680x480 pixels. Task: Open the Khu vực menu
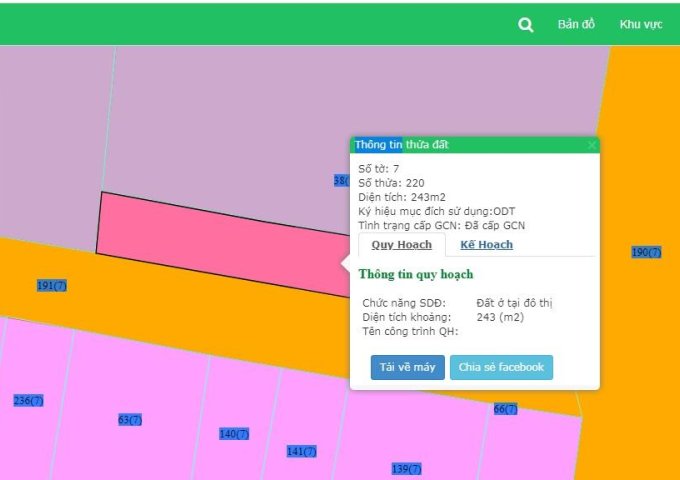tap(641, 24)
